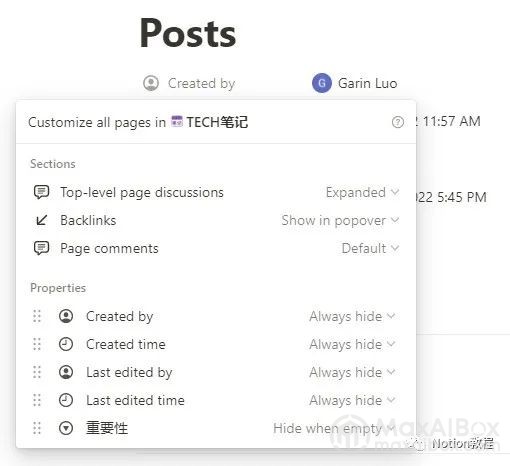Select the Page comments row label
This screenshot has height=466, width=510.
pyautogui.click(x=109, y=249)
